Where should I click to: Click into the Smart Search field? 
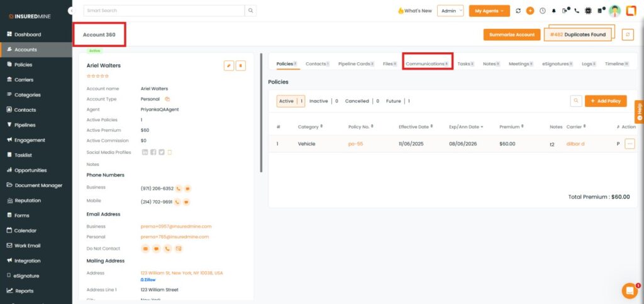tap(164, 11)
